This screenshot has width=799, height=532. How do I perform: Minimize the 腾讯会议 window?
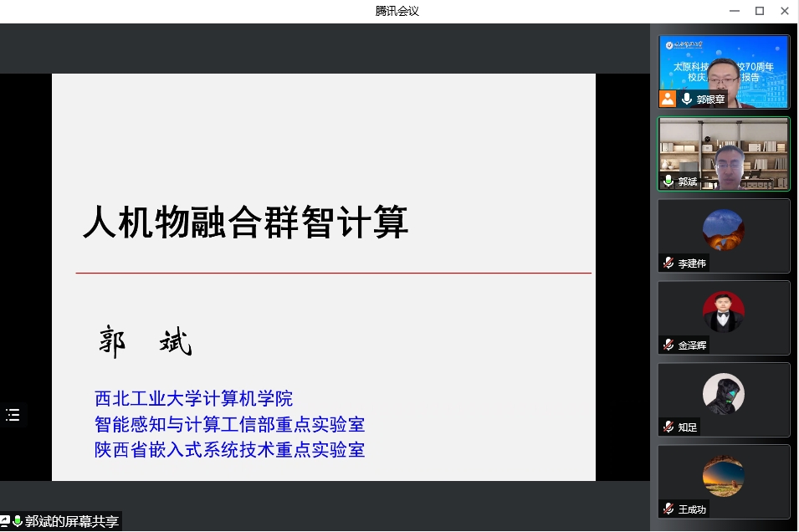click(x=734, y=11)
